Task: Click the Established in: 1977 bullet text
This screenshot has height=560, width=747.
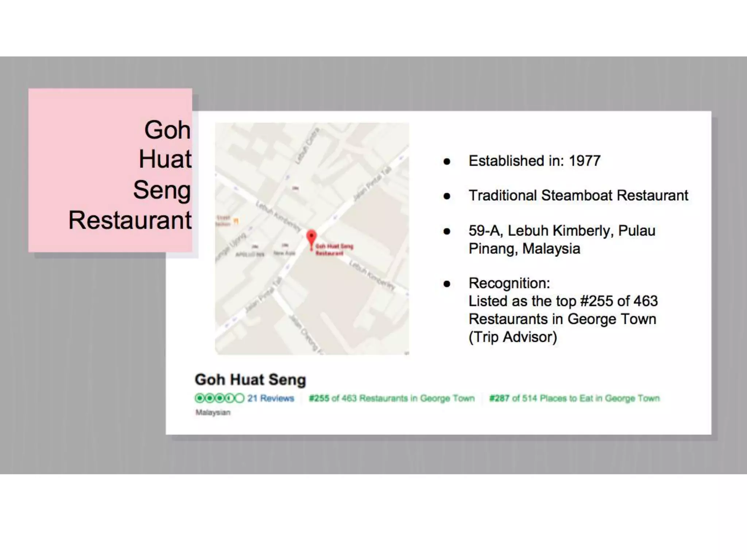Action: tap(534, 161)
